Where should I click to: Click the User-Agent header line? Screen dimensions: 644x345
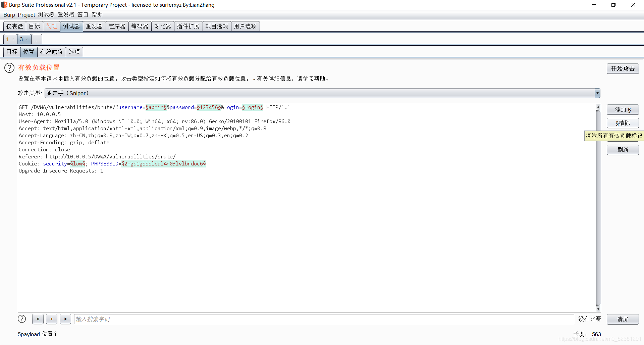[154, 121]
